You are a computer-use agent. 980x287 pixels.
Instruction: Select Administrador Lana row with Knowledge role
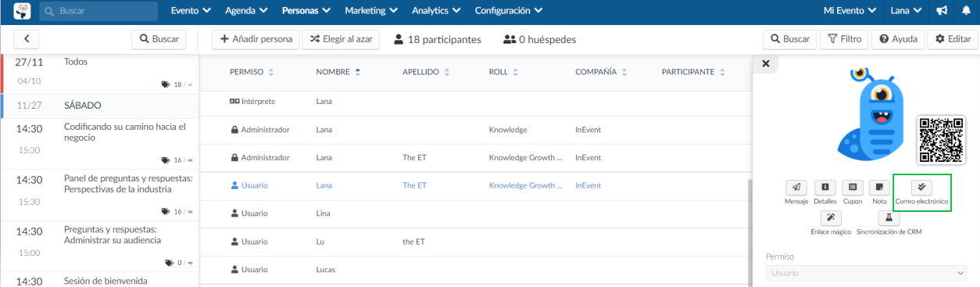tap(474, 130)
